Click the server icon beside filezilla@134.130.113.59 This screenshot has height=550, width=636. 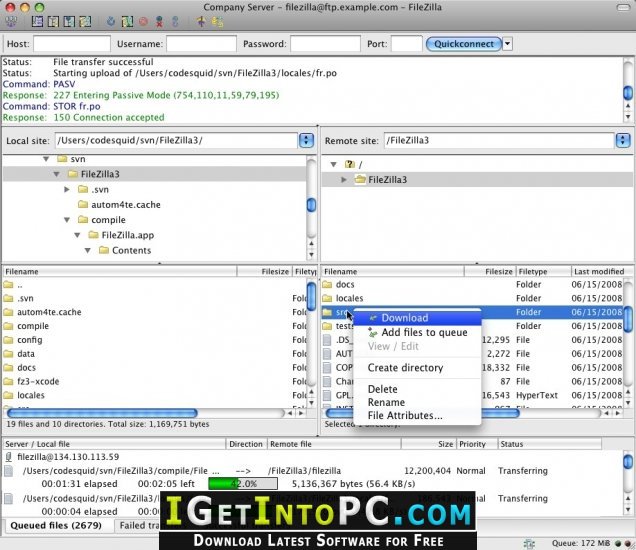(9, 457)
